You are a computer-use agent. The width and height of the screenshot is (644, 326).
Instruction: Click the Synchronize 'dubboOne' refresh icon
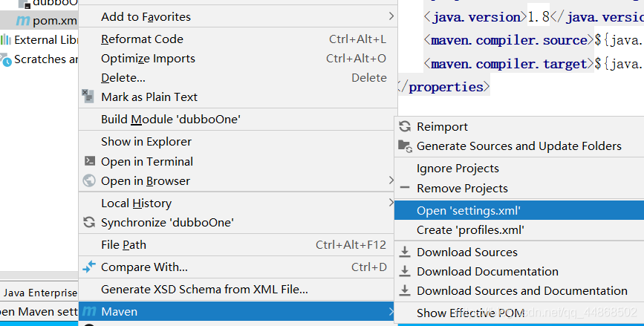[x=89, y=222]
